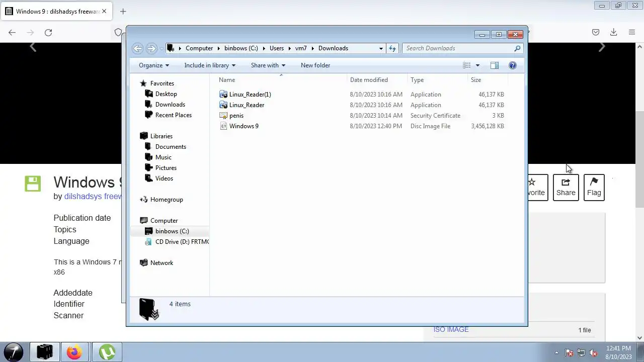Select Network in the navigation pane

162,263
